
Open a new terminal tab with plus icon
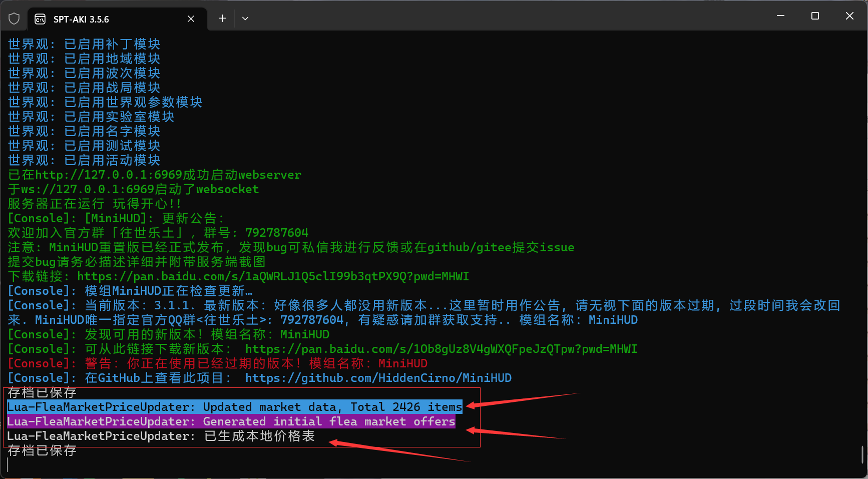coord(222,19)
